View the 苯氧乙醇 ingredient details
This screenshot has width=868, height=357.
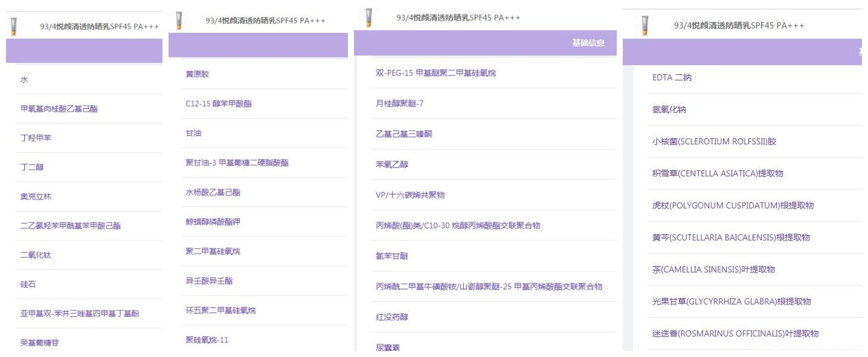coord(392,164)
